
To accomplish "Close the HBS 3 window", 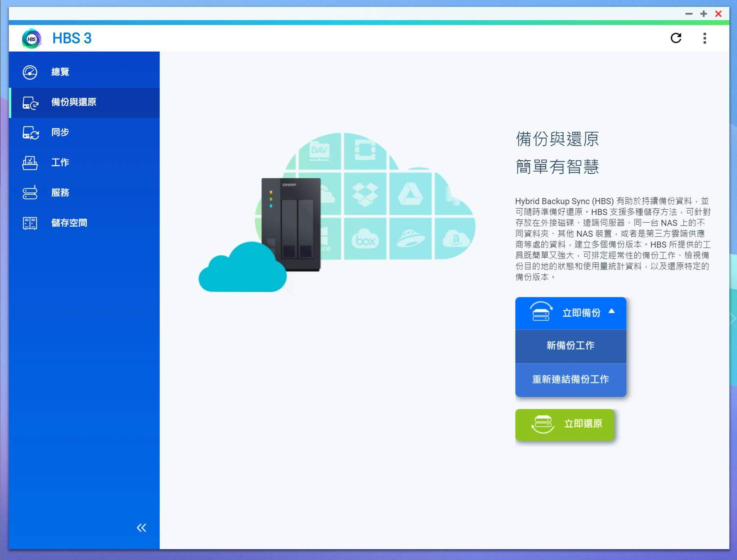I will tap(718, 14).
